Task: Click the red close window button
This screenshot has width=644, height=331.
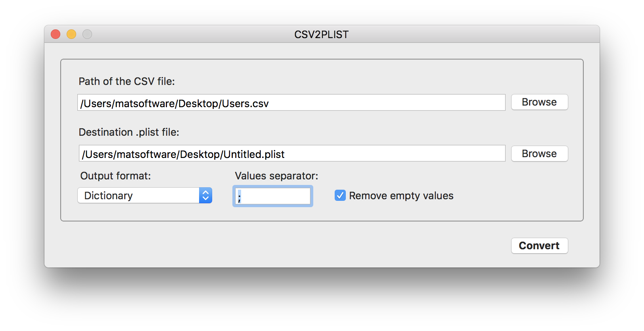Action: pos(56,35)
